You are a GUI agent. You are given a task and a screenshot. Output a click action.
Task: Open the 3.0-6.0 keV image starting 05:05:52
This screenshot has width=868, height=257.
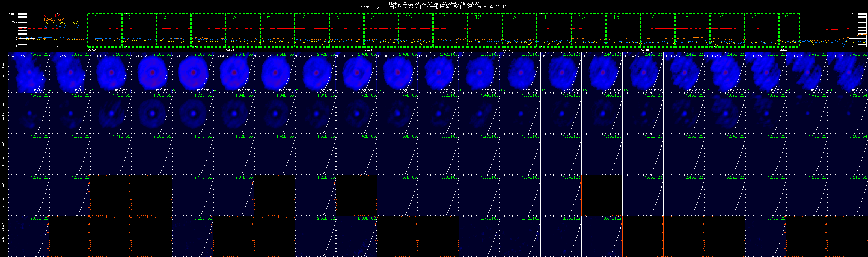pyautogui.click(x=274, y=72)
